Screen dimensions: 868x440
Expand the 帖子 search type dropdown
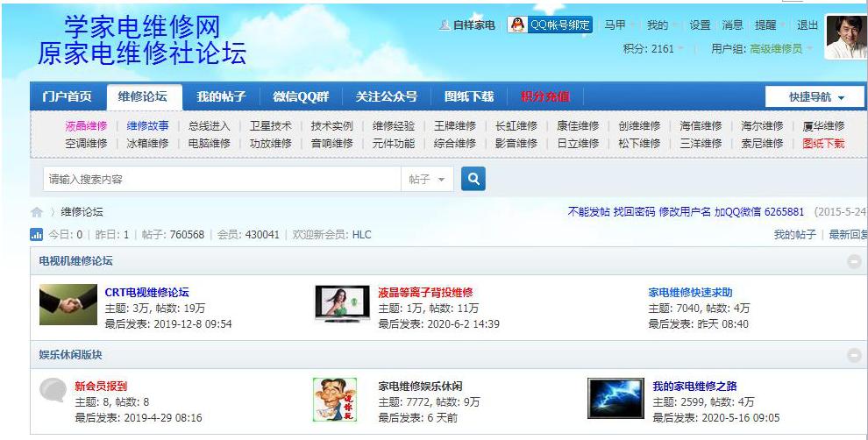click(427, 180)
